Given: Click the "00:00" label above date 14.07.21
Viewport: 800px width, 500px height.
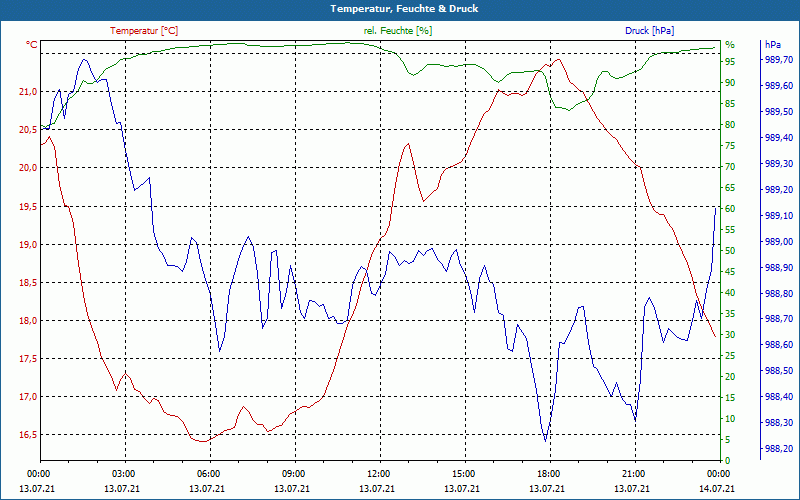Looking at the screenshot, I should [718, 474].
